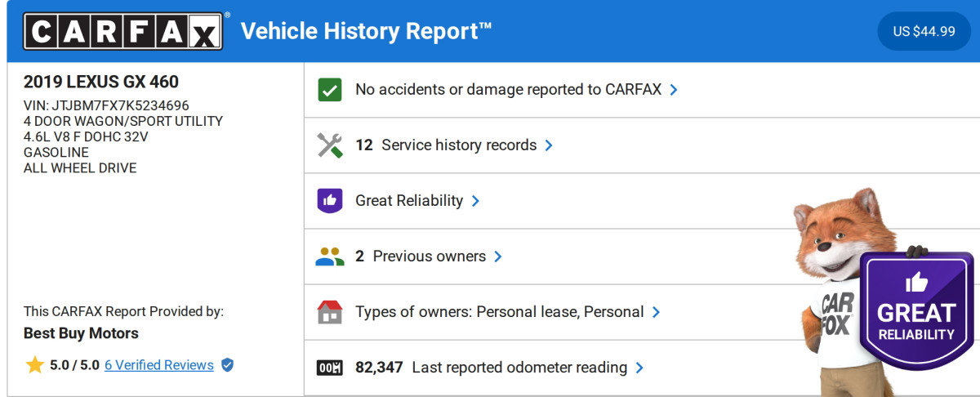Click the red house owner types icon

329,312
